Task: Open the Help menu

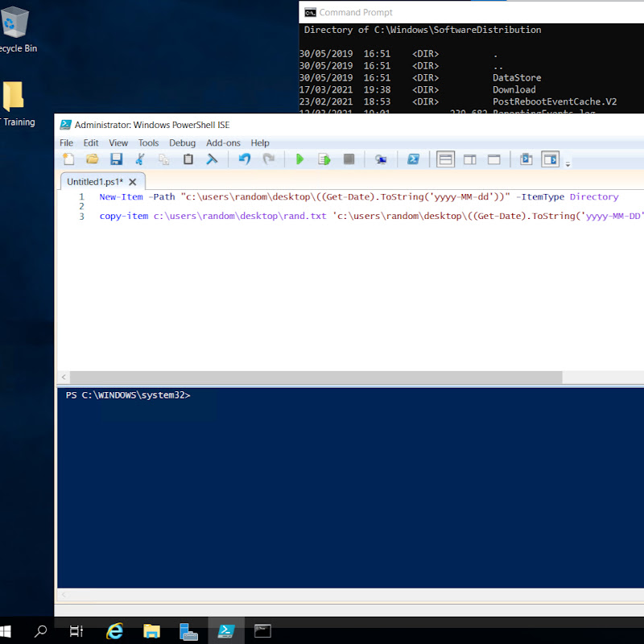Action: pos(260,143)
